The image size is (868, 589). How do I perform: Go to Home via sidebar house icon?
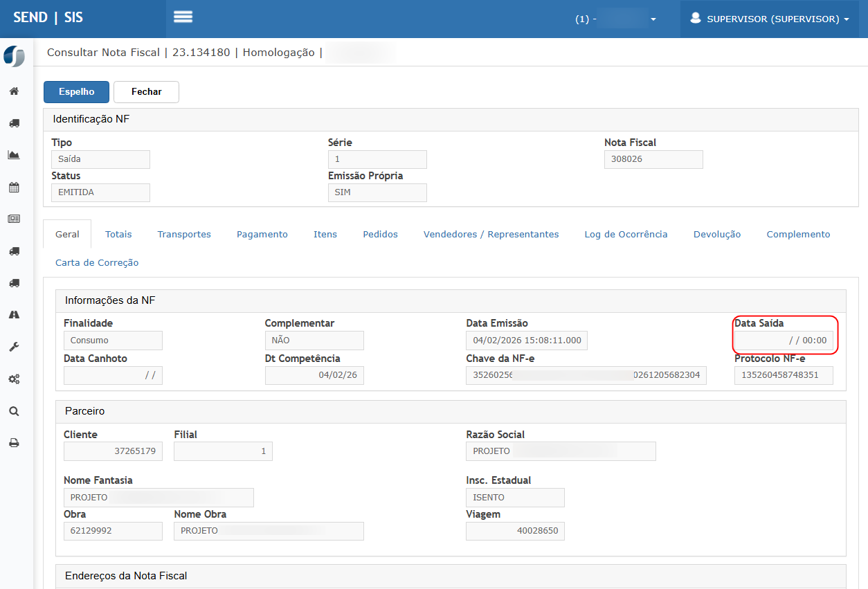point(14,91)
